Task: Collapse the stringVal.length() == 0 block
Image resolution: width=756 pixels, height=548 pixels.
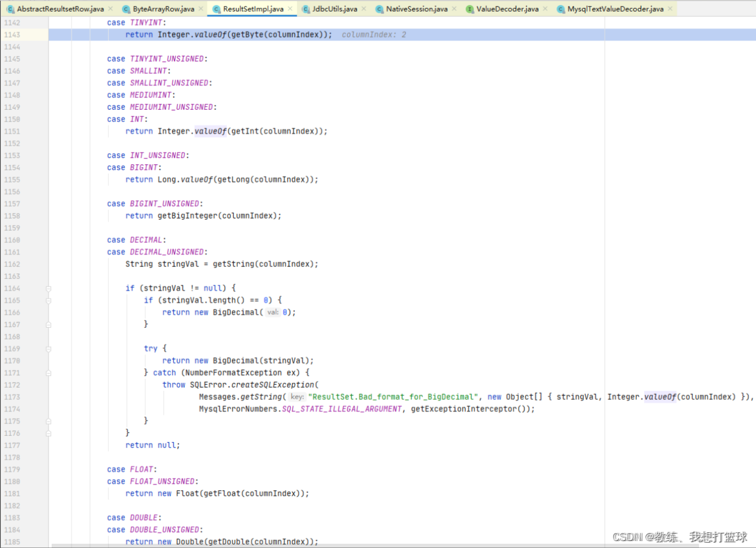Action: (x=48, y=300)
